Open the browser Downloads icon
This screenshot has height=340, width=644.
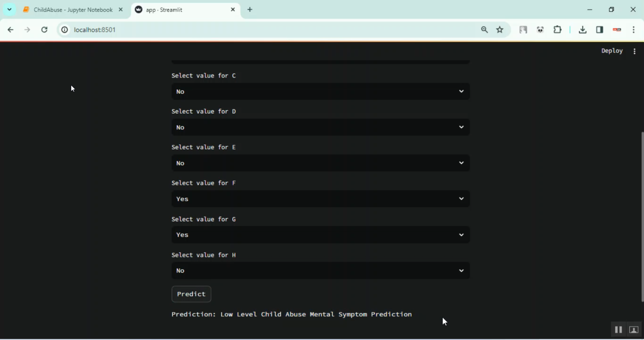583,30
